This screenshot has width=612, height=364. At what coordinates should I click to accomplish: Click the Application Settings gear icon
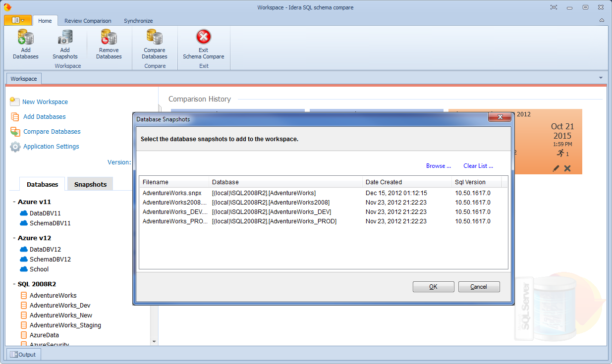point(15,147)
